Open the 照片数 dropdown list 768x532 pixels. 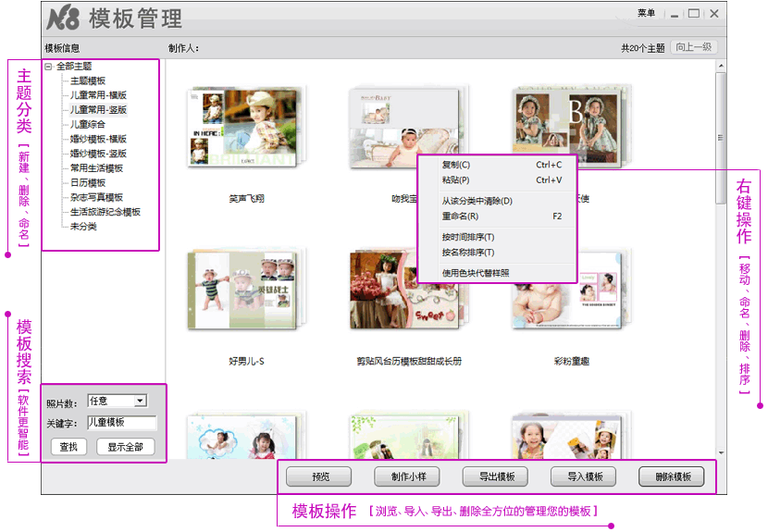point(140,401)
